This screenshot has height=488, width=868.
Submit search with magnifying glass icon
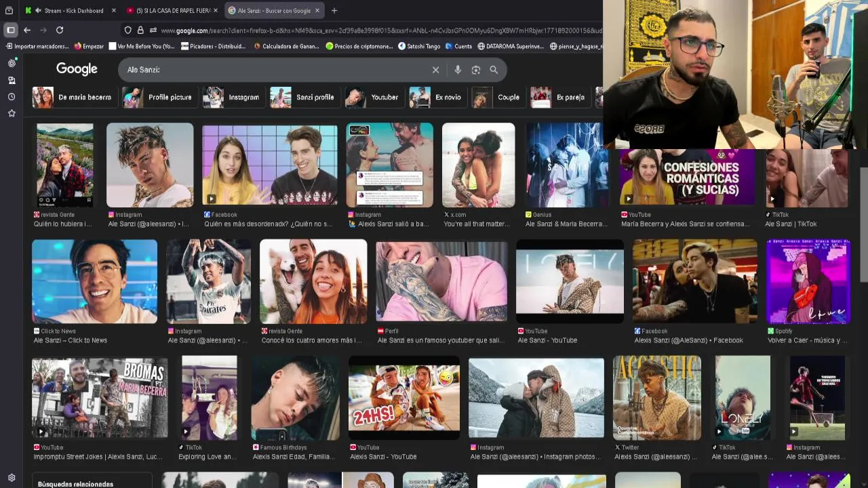494,70
